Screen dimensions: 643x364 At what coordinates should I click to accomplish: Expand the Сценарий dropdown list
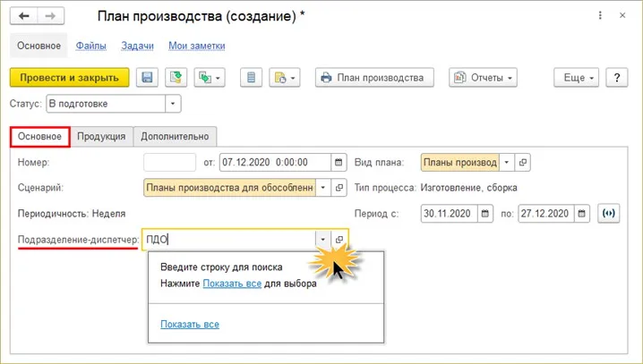[x=323, y=188]
